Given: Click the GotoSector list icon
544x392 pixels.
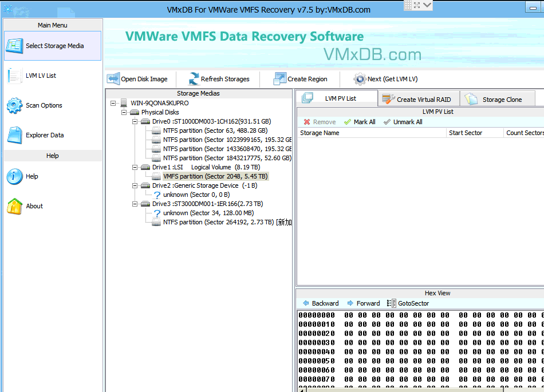Looking at the screenshot, I should coord(391,303).
